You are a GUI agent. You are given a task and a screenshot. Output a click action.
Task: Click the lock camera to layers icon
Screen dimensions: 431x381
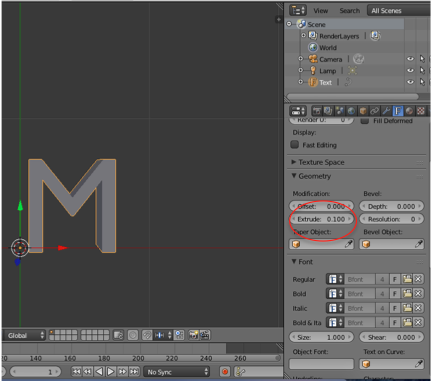pyautogui.click(x=118, y=335)
